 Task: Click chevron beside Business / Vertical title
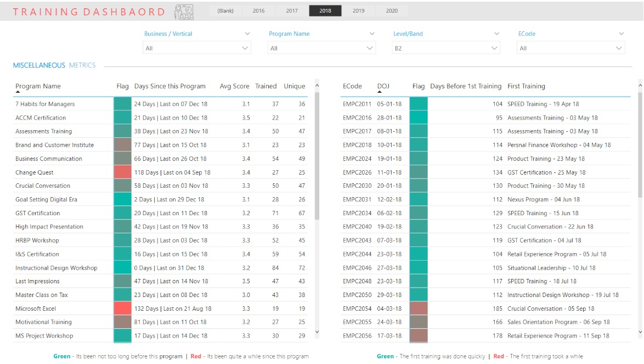(x=247, y=34)
